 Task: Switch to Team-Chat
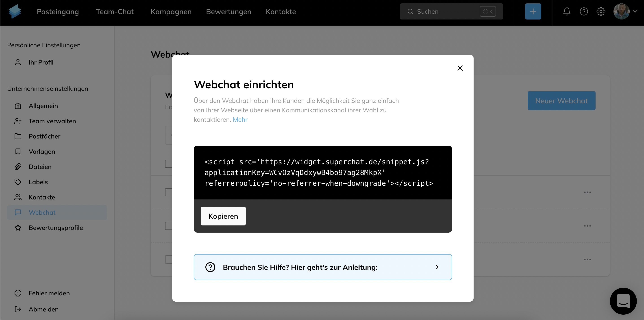click(x=115, y=11)
